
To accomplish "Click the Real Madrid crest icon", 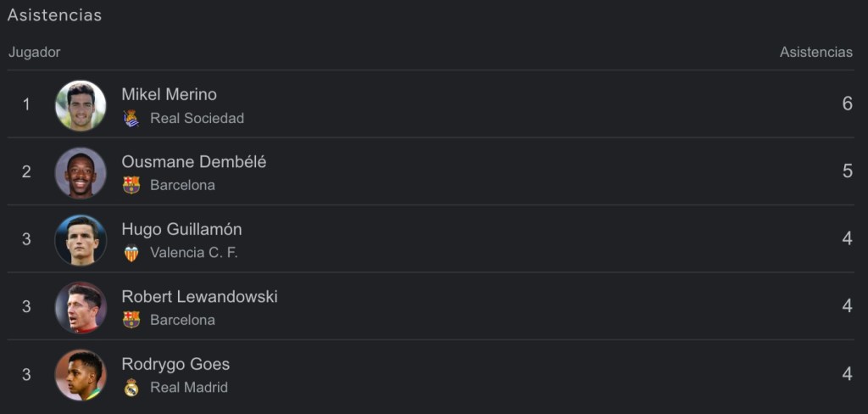I will pyautogui.click(x=131, y=388).
